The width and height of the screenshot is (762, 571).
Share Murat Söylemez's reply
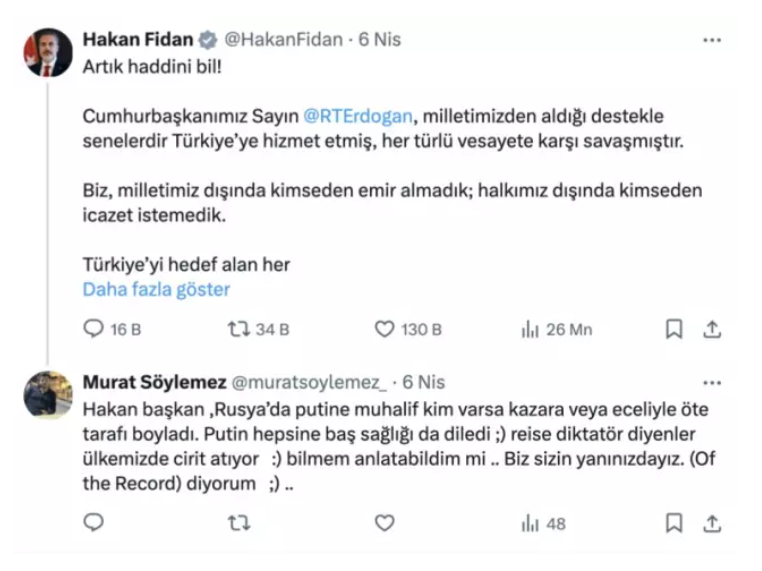click(x=712, y=522)
